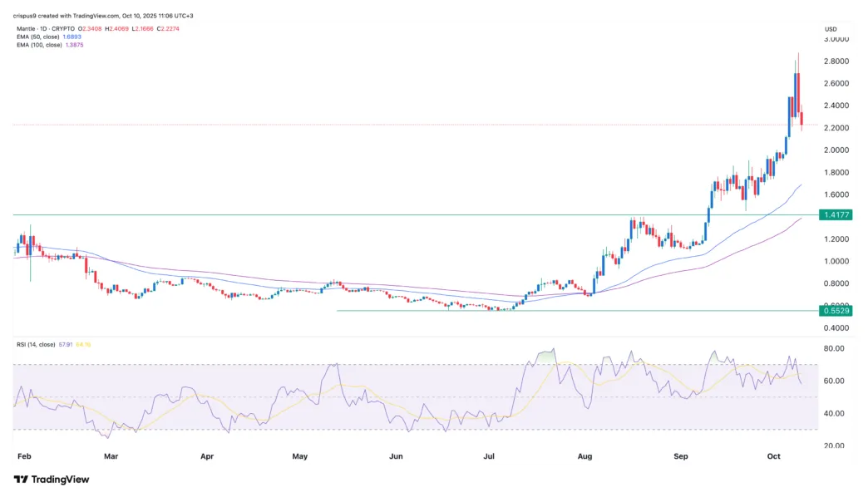Click the TradingView.com attribution link
The image size is (868, 502).
[x=94, y=14]
